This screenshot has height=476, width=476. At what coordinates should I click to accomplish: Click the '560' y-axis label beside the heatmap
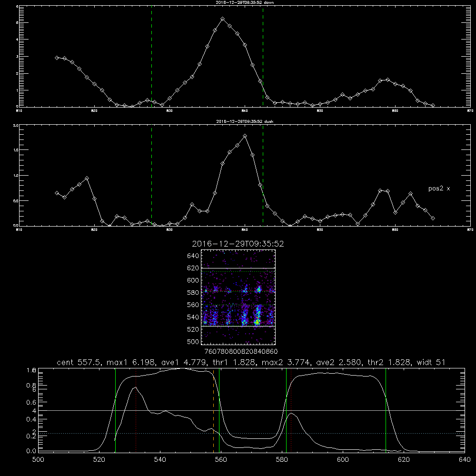pyautogui.click(x=193, y=305)
